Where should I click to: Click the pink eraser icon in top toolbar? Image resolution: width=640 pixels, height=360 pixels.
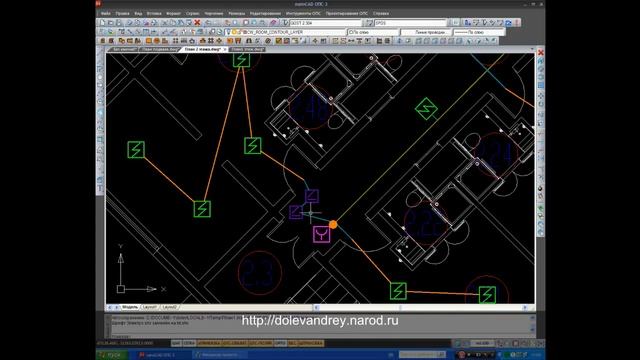coord(274,23)
